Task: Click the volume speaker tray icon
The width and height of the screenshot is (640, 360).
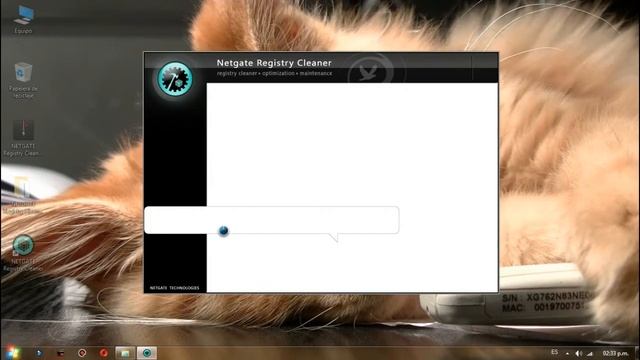Action: [x=578, y=353]
